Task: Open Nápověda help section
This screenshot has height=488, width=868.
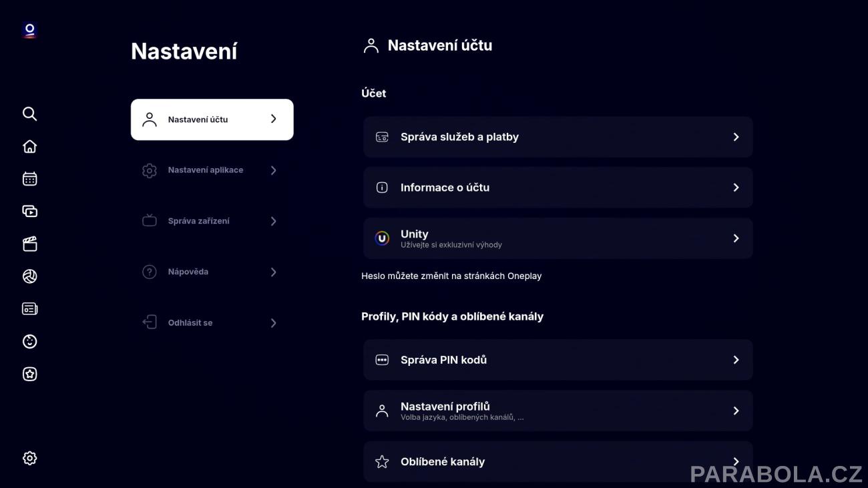Action: [x=212, y=272]
